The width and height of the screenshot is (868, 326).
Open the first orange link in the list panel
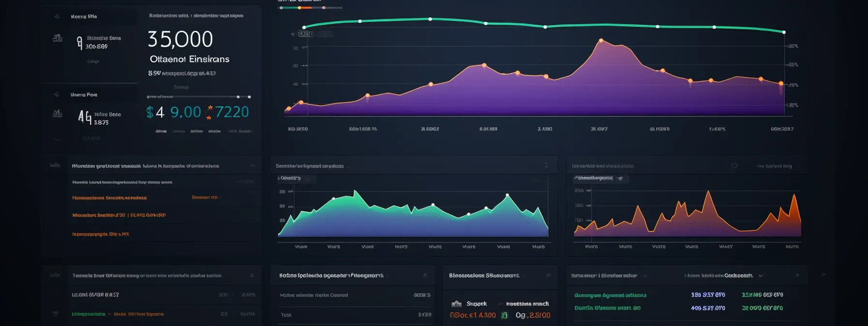coord(109,198)
